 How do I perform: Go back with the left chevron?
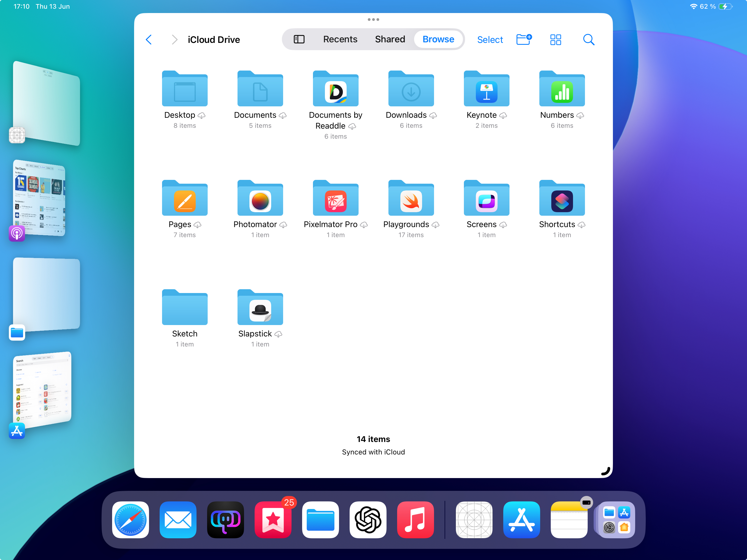(x=149, y=40)
